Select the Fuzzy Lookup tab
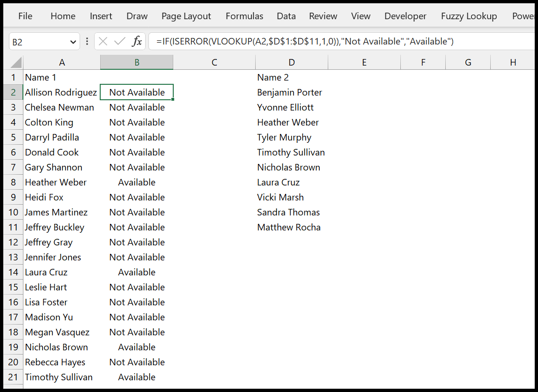This screenshot has width=538, height=392. (x=469, y=16)
